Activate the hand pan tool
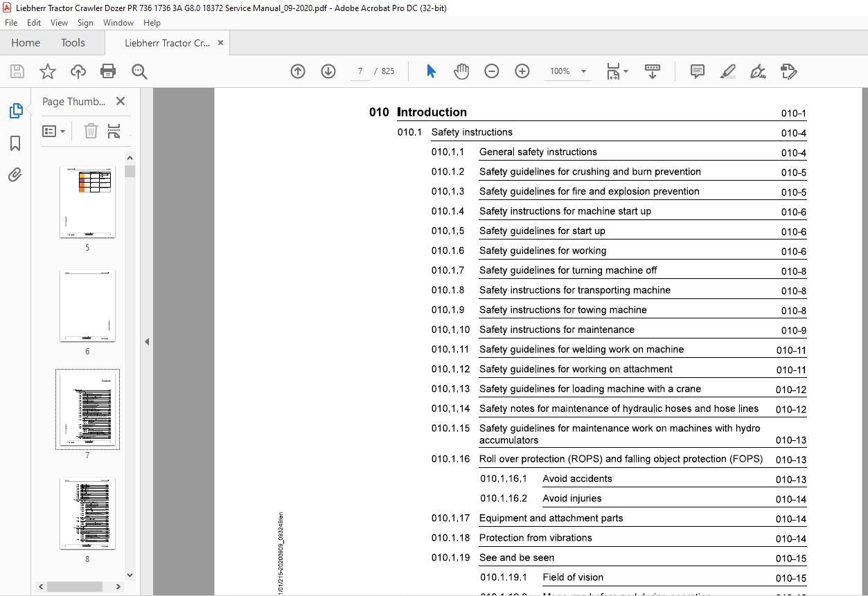The image size is (868, 596). 461,71
